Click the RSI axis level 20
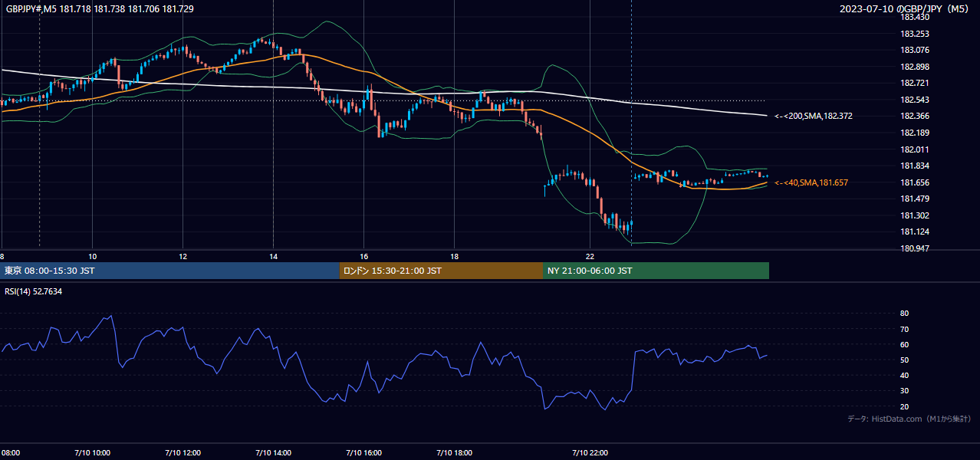 pos(905,406)
